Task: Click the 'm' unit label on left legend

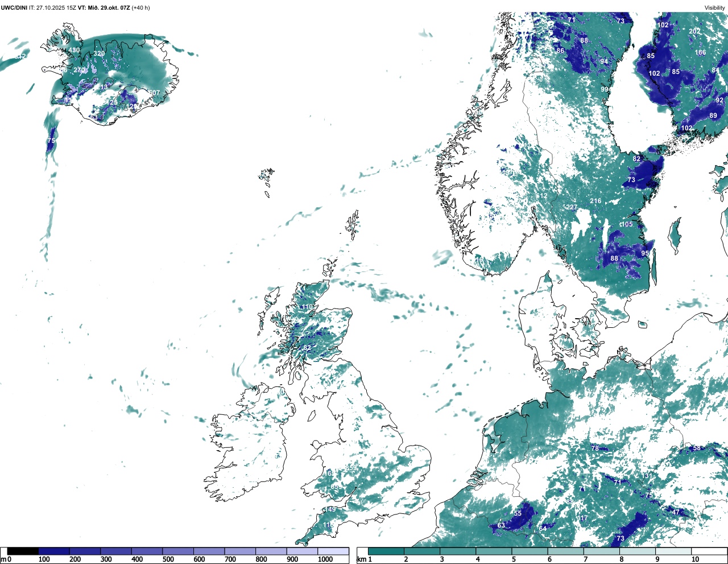Action: (x=3, y=559)
